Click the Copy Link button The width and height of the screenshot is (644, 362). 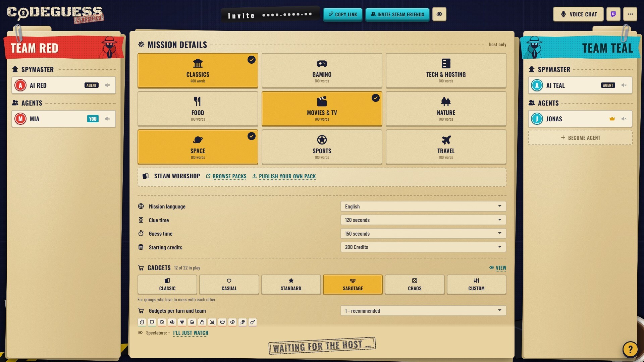[x=342, y=14]
